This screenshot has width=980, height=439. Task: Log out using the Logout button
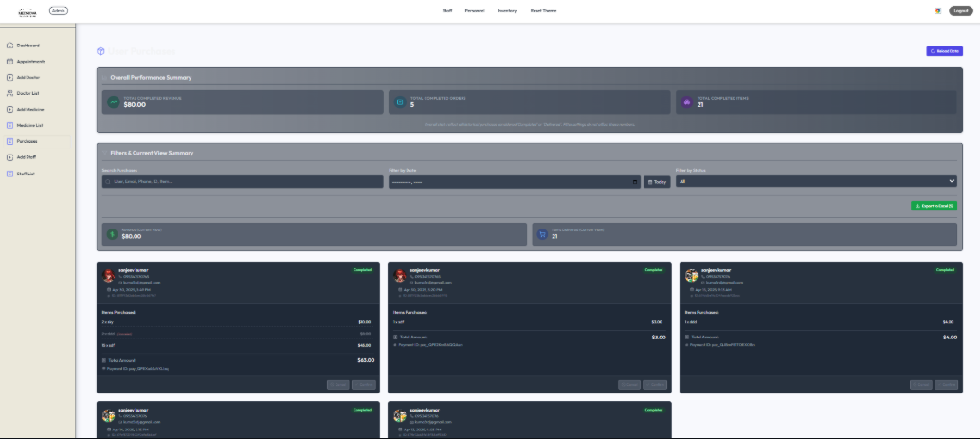click(x=961, y=10)
